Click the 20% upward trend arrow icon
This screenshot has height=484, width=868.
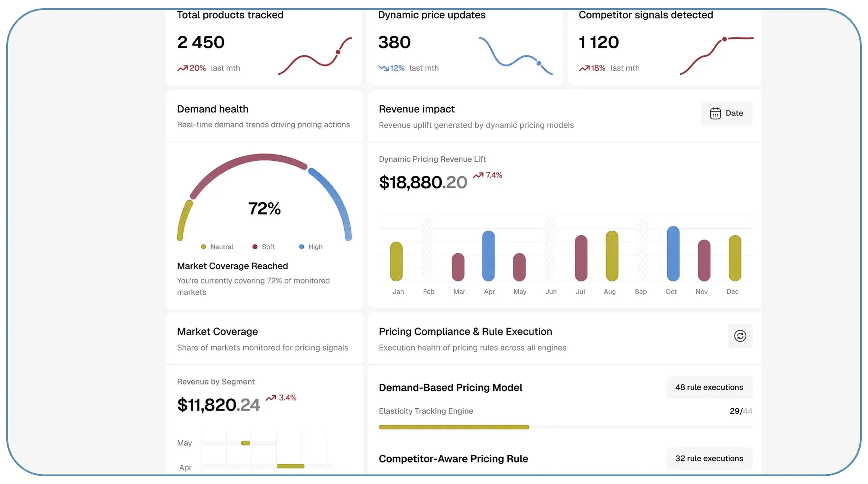tap(182, 68)
